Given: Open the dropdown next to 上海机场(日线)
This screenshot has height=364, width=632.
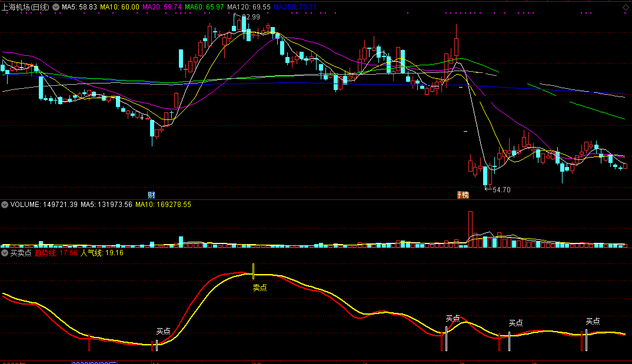Looking at the screenshot, I should tap(56, 7).
